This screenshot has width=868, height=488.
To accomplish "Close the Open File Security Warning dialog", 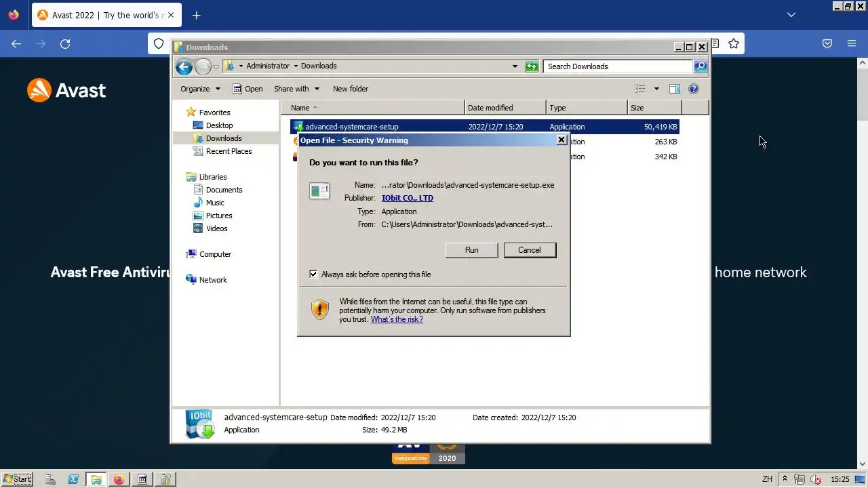I will point(561,140).
